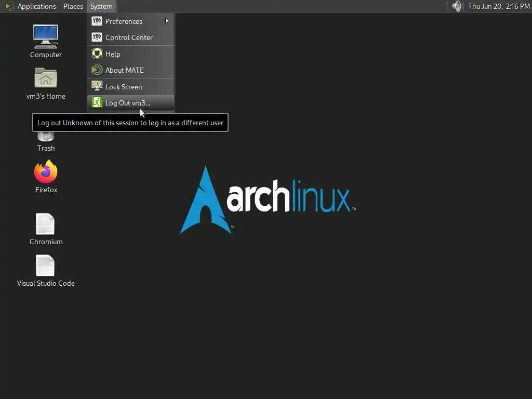Choose Log Out vm3... entry
Screen dimensions: 532x399
tap(130, 102)
